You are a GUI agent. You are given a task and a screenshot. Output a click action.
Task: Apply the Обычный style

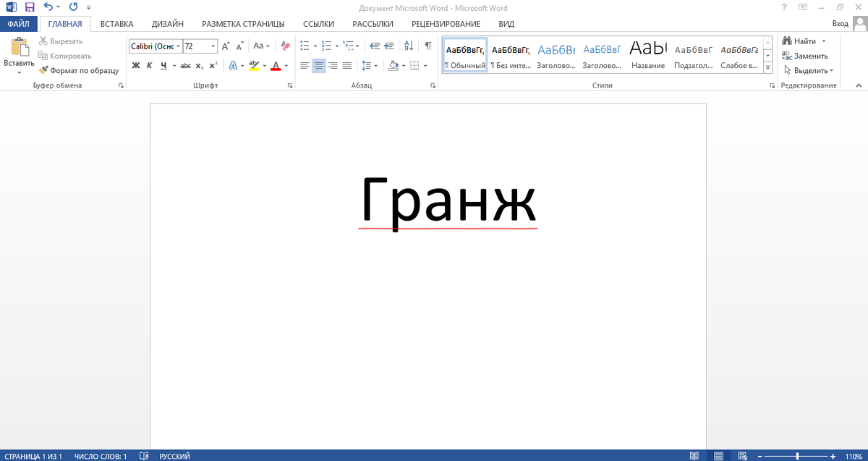(465, 56)
